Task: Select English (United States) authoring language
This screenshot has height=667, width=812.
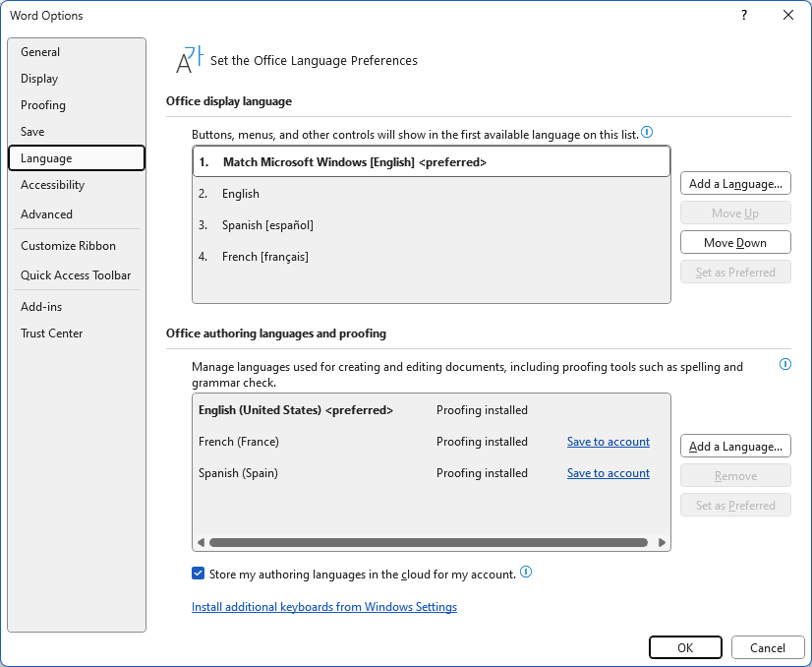Action: [x=432, y=410]
